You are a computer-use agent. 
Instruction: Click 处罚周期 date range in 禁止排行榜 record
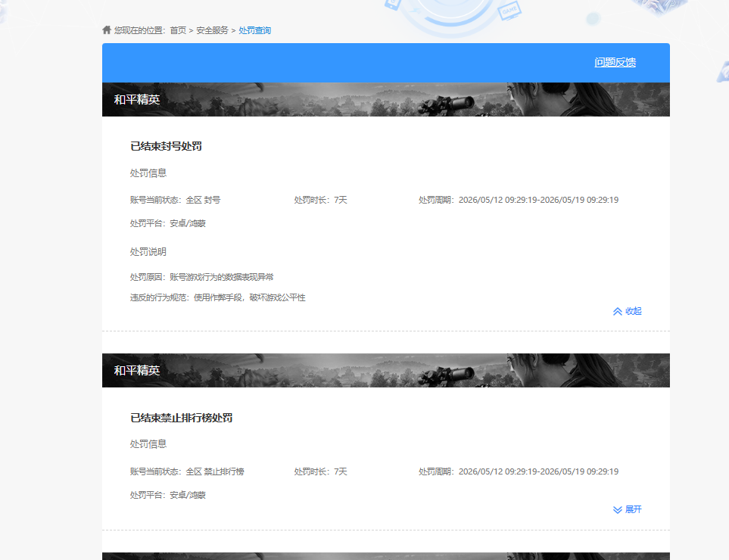519,471
